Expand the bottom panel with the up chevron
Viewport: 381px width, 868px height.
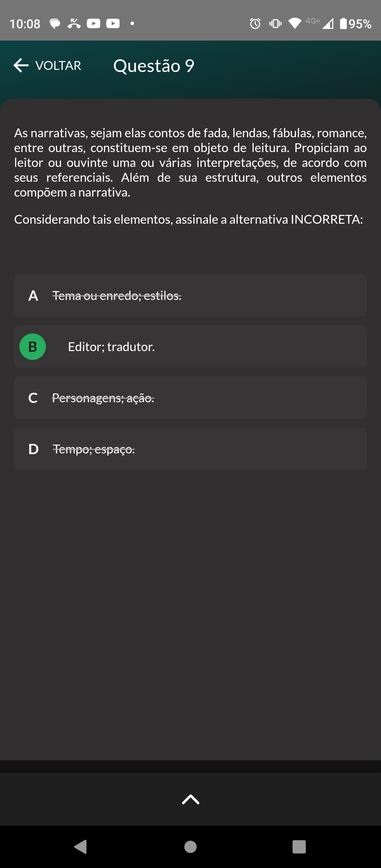190,799
